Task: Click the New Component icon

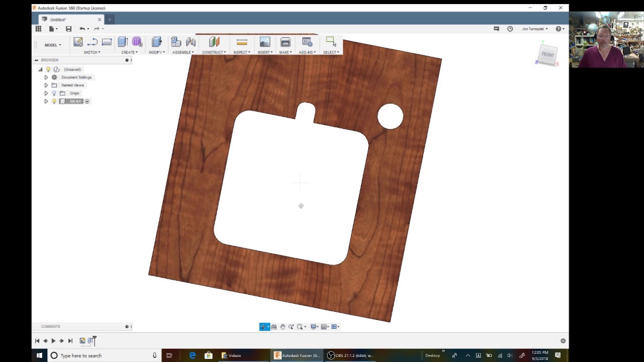Action: point(176,42)
